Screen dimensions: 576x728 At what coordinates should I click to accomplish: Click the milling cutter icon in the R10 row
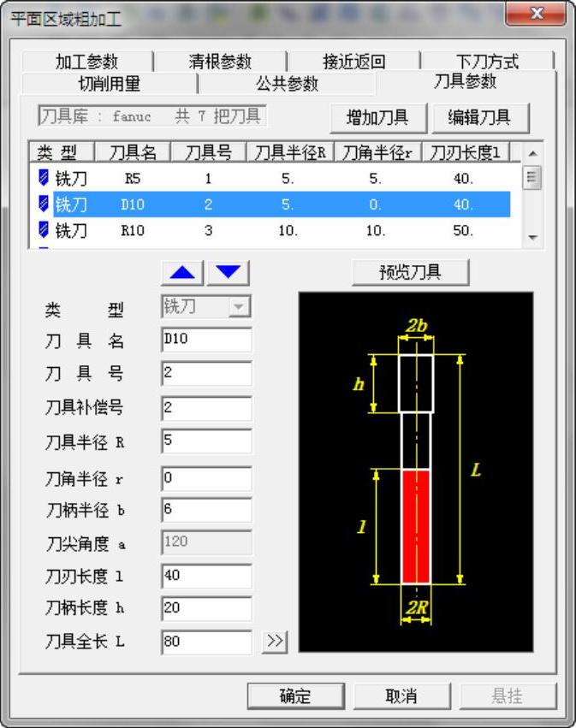43,230
